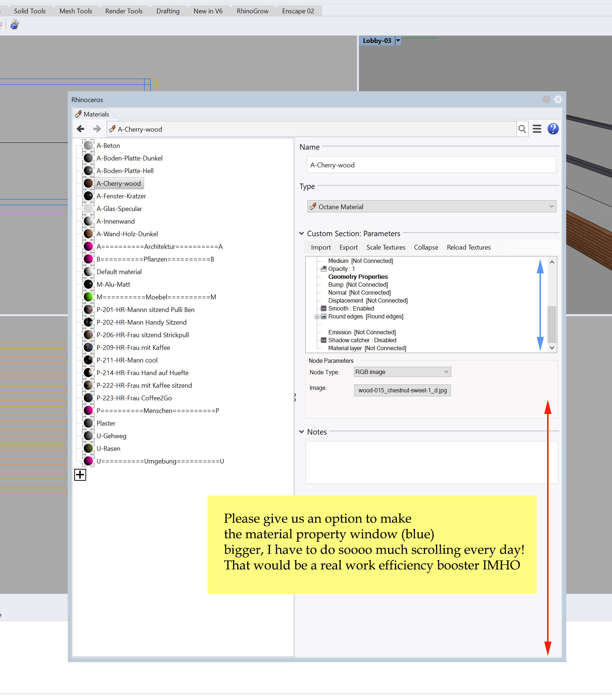Click the wood-015_chestnut-sweet-1_d.jpg image button
Image resolution: width=612 pixels, height=700 pixels.
point(402,390)
